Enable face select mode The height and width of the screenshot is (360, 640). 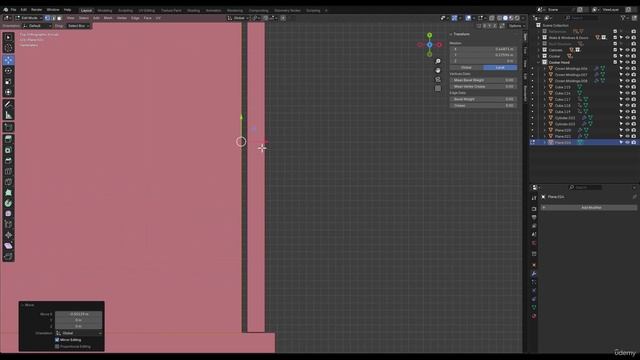coord(60,18)
